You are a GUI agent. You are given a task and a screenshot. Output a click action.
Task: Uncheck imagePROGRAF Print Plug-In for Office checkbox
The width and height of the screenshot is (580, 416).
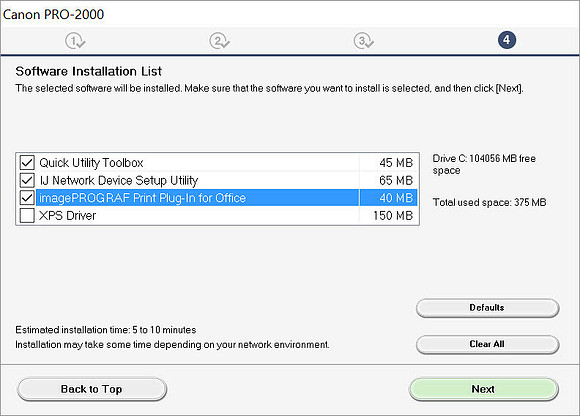tap(27, 198)
